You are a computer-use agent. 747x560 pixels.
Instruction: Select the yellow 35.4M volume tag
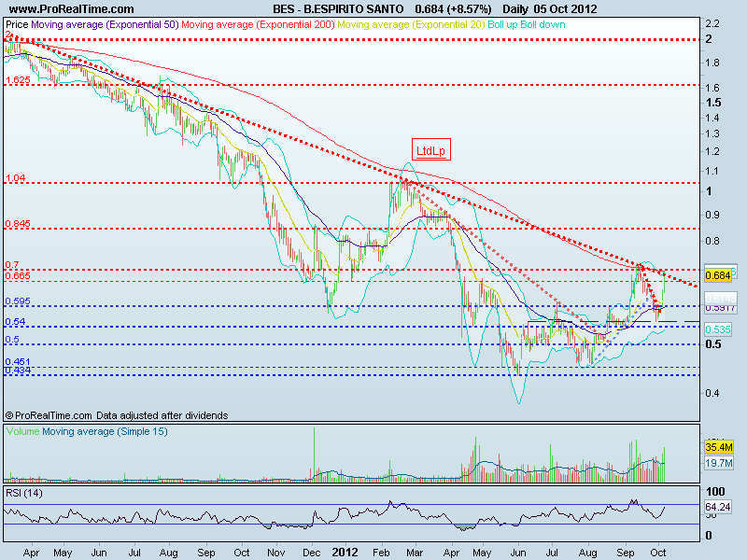(719, 447)
